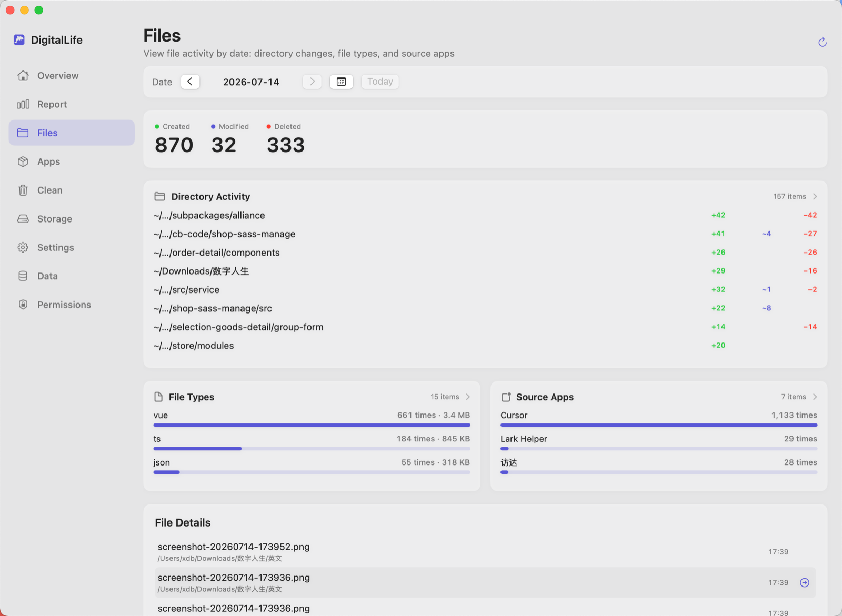Click the 访达 source app label
The image size is (842, 616).
pos(509,463)
